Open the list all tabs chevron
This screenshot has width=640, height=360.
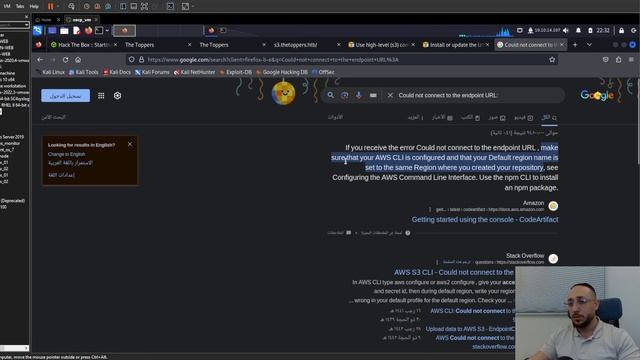pyautogui.click(x=589, y=45)
